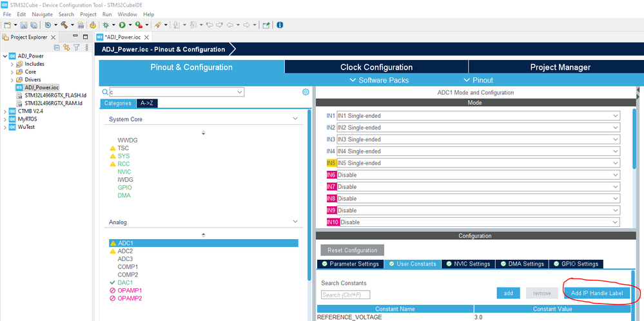Screen dimensions: 644x321
Task: Click the peripheral search magnifier icon
Action: coord(105,92)
